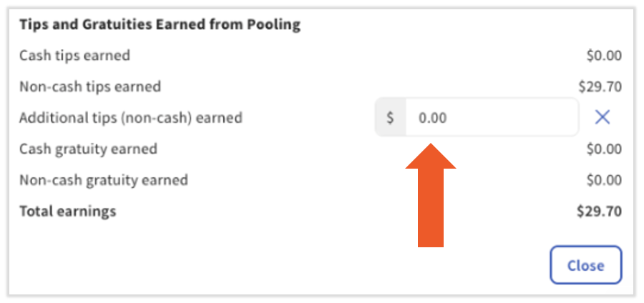Click the Non-cash gratuity earned label
The width and height of the screenshot is (644, 303).
pos(104,179)
